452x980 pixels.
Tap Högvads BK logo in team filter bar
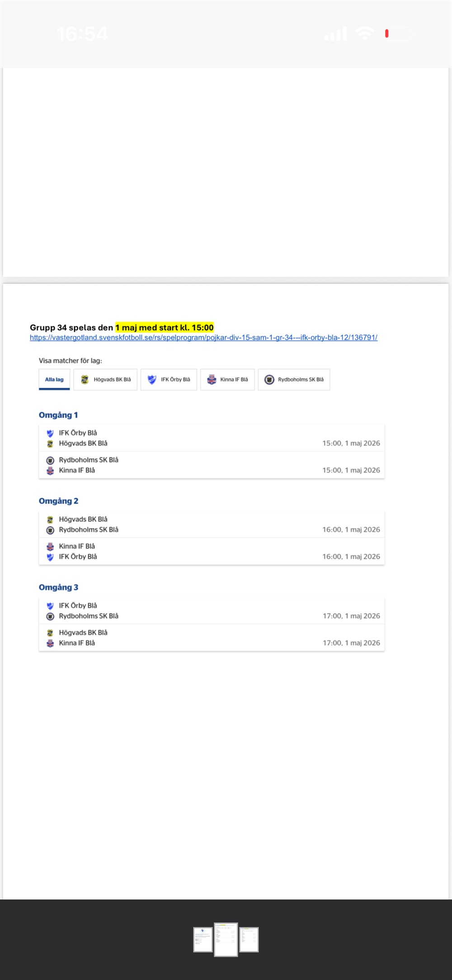(85, 379)
